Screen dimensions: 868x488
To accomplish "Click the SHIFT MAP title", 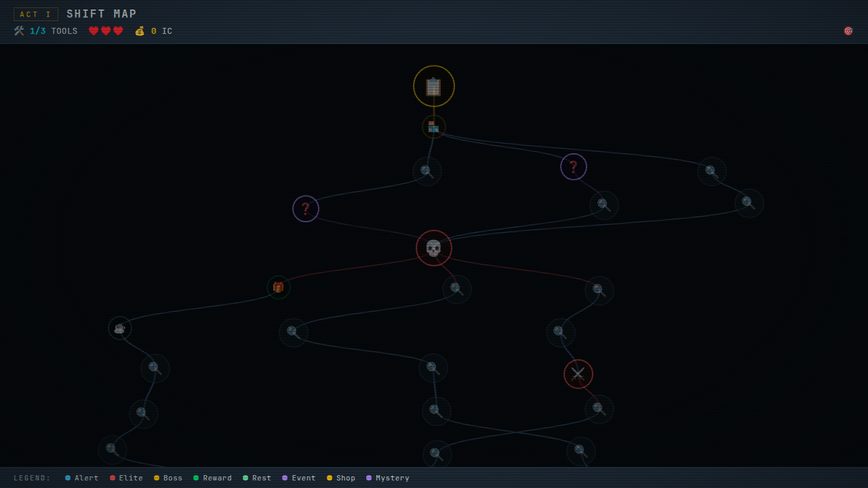I will [x=102, y=14].
